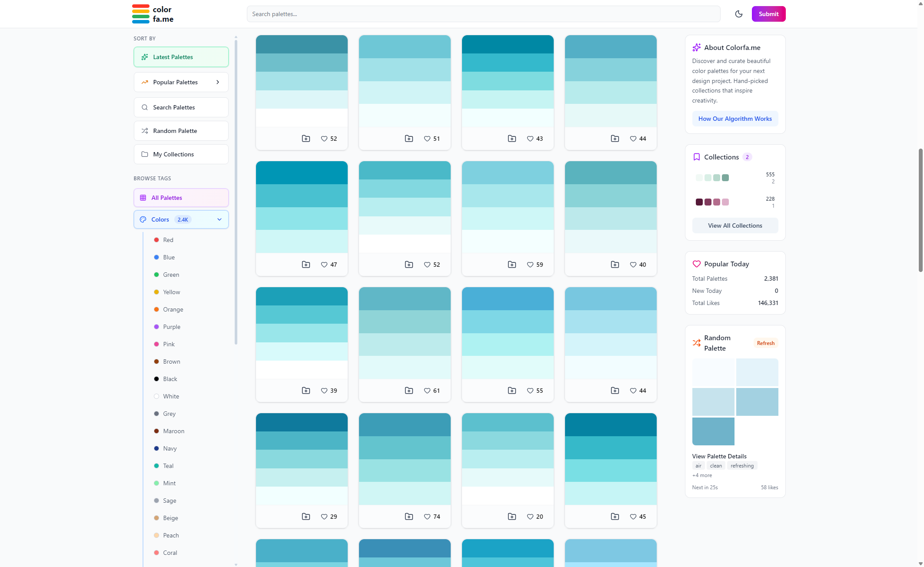Open the How Our Algorithm Works link
This screenshot has height=567, width=924.
(x=735, y=119)
